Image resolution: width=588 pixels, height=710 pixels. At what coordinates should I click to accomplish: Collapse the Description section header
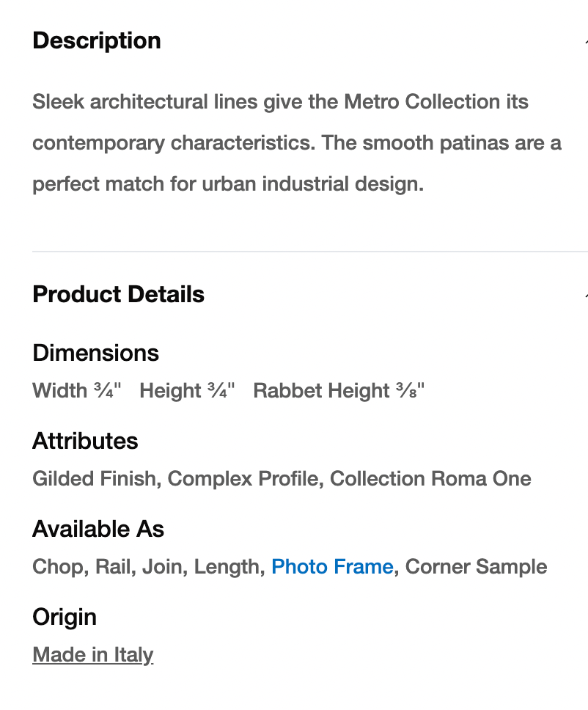(x=97, y=40)
